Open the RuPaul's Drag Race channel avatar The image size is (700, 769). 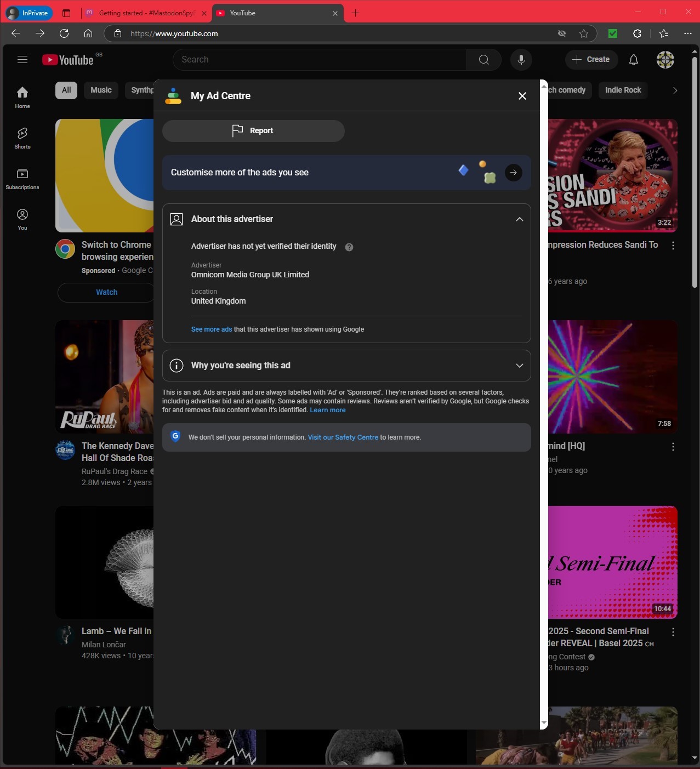pos(65,451)
